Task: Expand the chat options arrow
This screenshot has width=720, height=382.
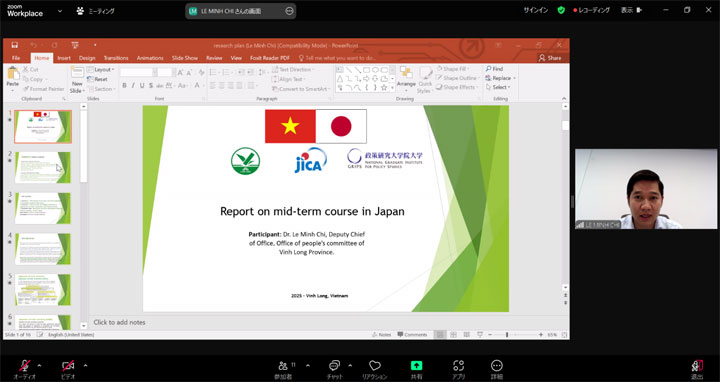Action: point(350,366)
